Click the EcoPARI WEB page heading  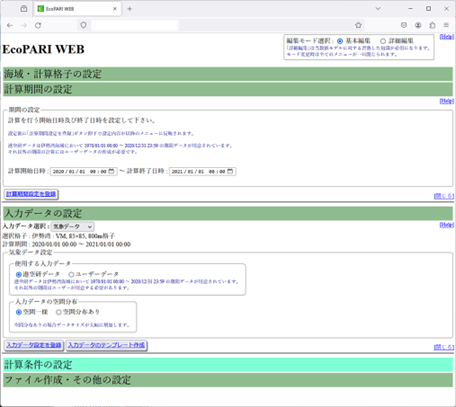click(43, 49)
